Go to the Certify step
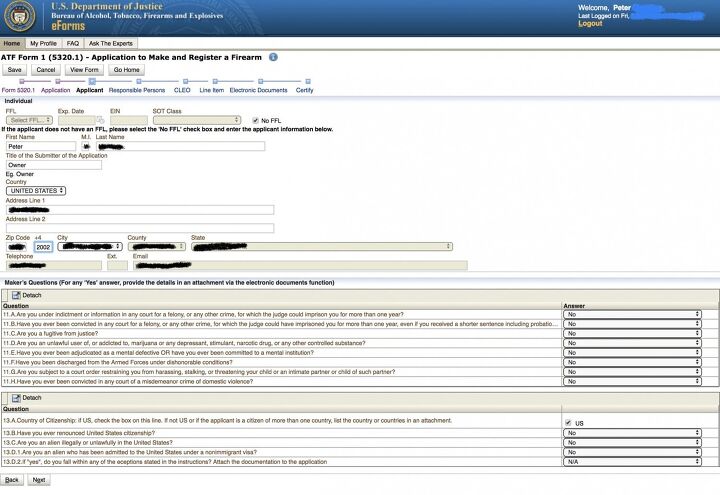Image resolution: width=720 pixels, height=495 pixels. (x=304, y=90)
